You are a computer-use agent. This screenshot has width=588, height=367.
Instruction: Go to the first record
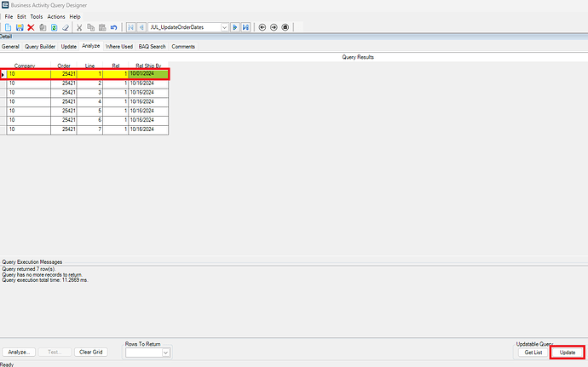(x=130, y=27)
